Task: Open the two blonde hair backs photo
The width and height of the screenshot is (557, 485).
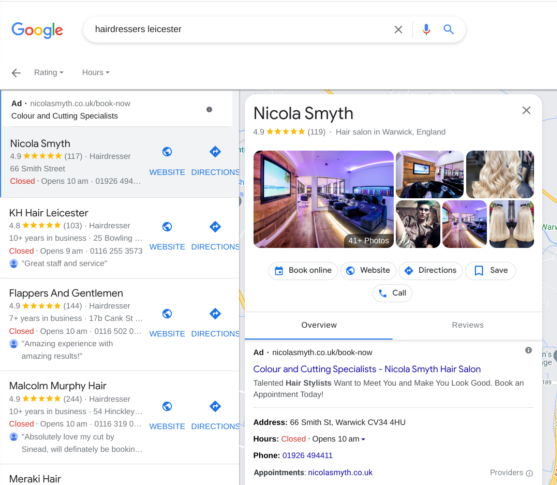Action: click(x=512, y=224)
